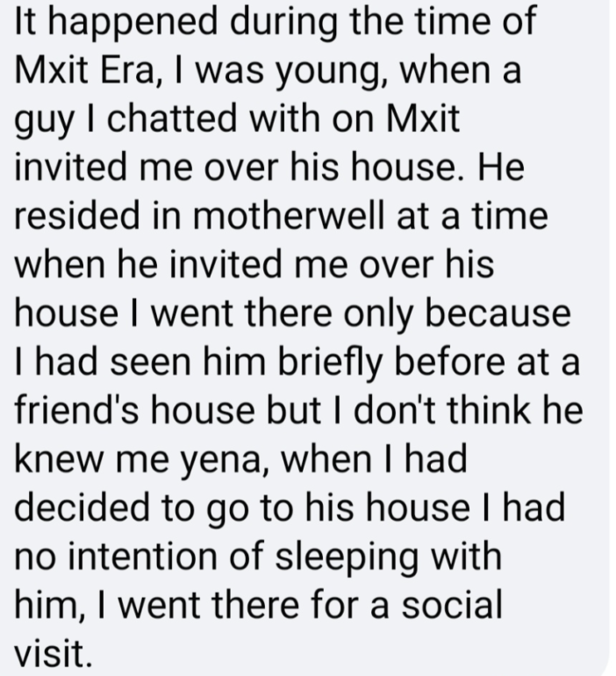Select the word "resided"
Viewport: 616px width, 676px height.
(x=77, y=215)
